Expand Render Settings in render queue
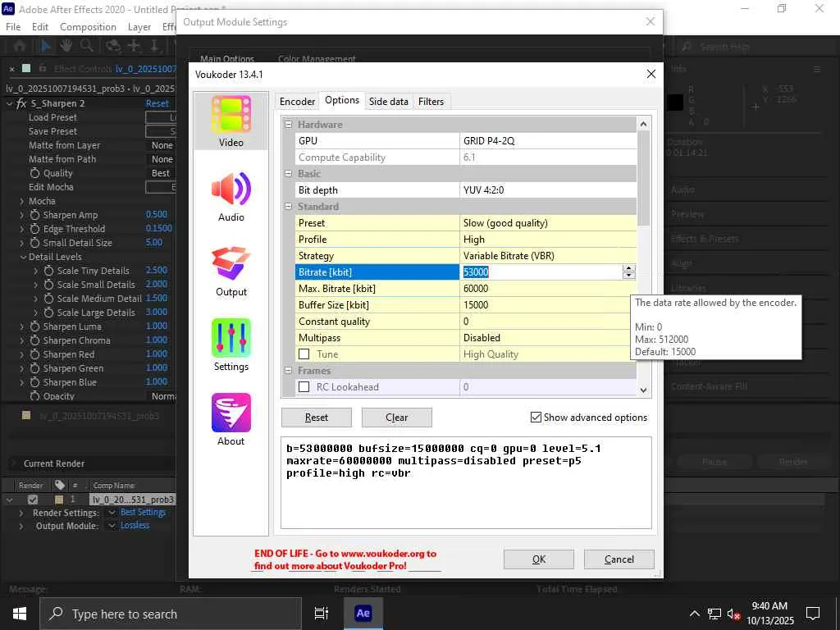840x630 pixels. point(21,514)
